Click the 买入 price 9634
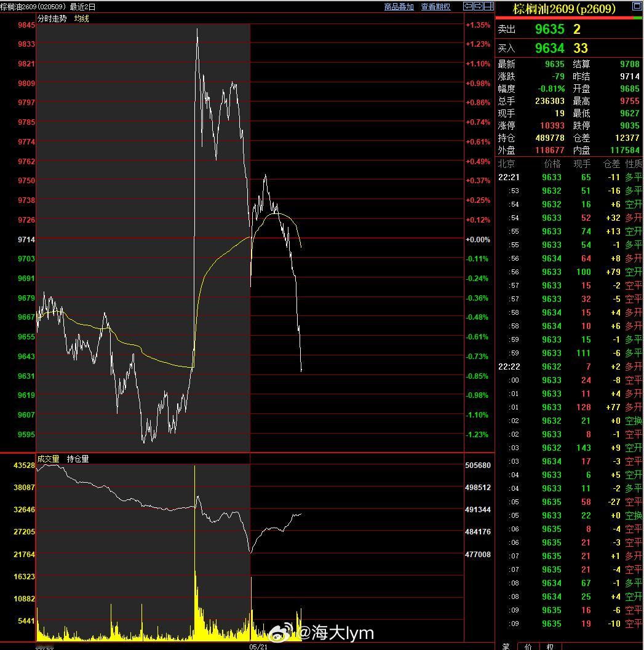Viewport: 644px width, 650px height. click(550, 48)
